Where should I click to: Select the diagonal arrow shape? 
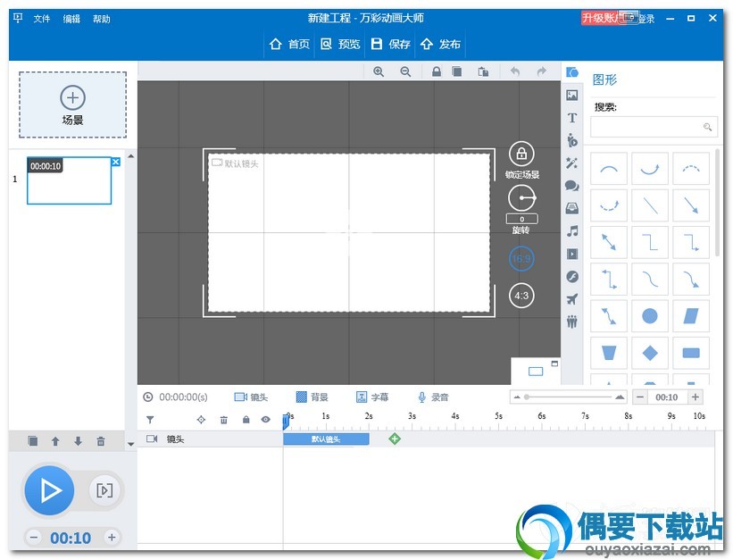691,205
